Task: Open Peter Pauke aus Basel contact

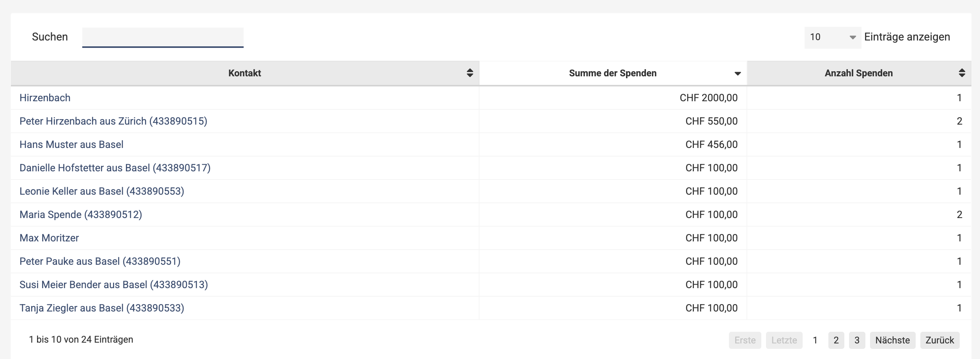Action: pos(100,261)
